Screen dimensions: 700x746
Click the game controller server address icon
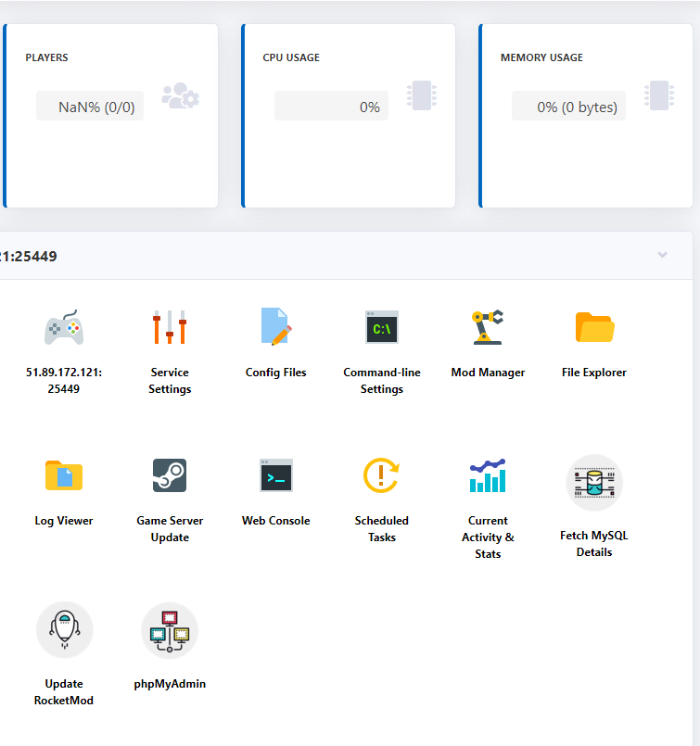pos(64,327)
